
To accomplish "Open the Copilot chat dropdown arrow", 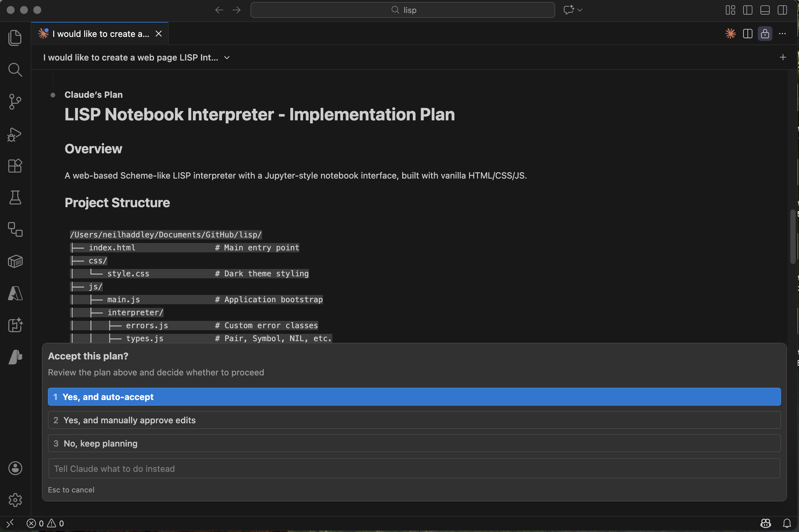I will coord(580,10).
